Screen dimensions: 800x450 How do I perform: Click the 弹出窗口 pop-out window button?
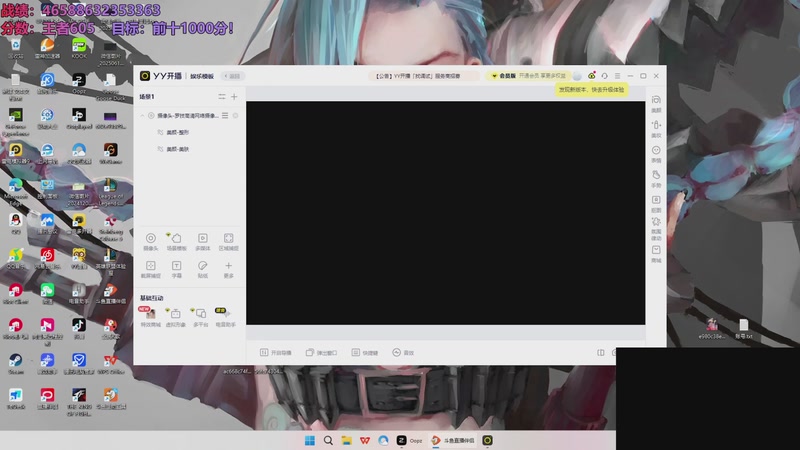coord(321,353)
